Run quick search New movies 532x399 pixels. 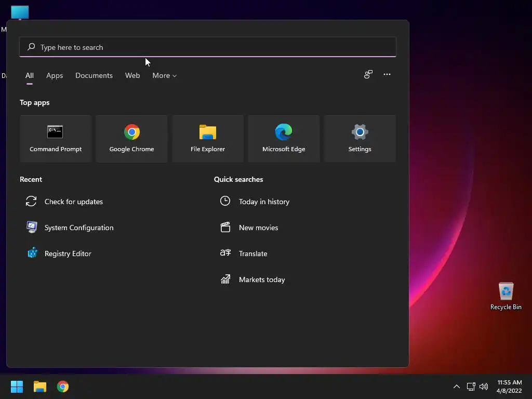(304, 228)
